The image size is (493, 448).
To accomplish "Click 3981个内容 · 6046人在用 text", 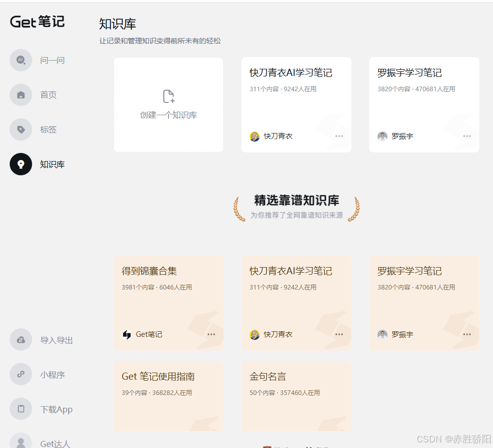I will 156,287.
